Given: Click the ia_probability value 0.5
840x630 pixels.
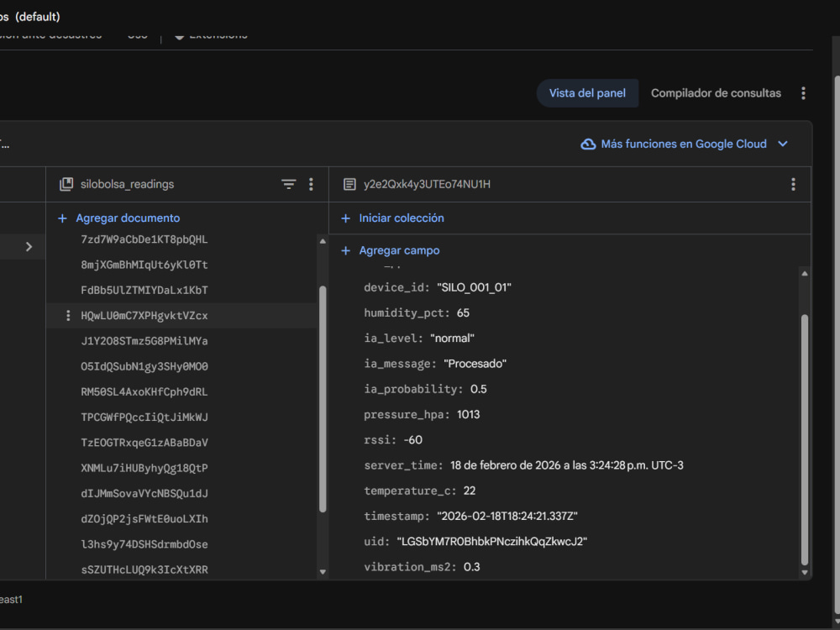Looking at the screenshot, I should 479,390.
